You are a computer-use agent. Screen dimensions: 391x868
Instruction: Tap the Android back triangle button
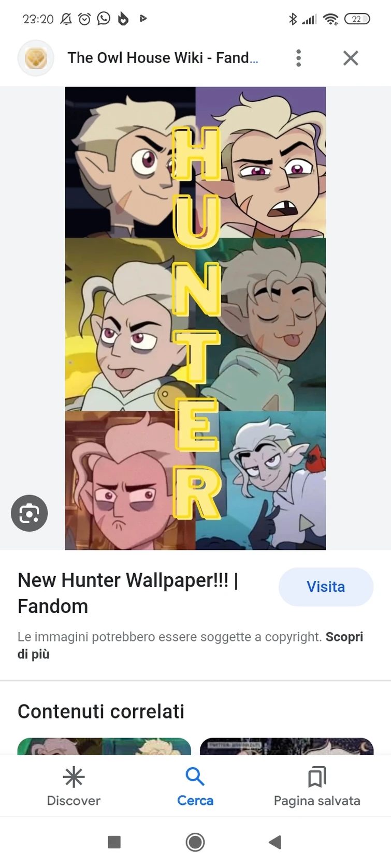click(x=275, y=842)
